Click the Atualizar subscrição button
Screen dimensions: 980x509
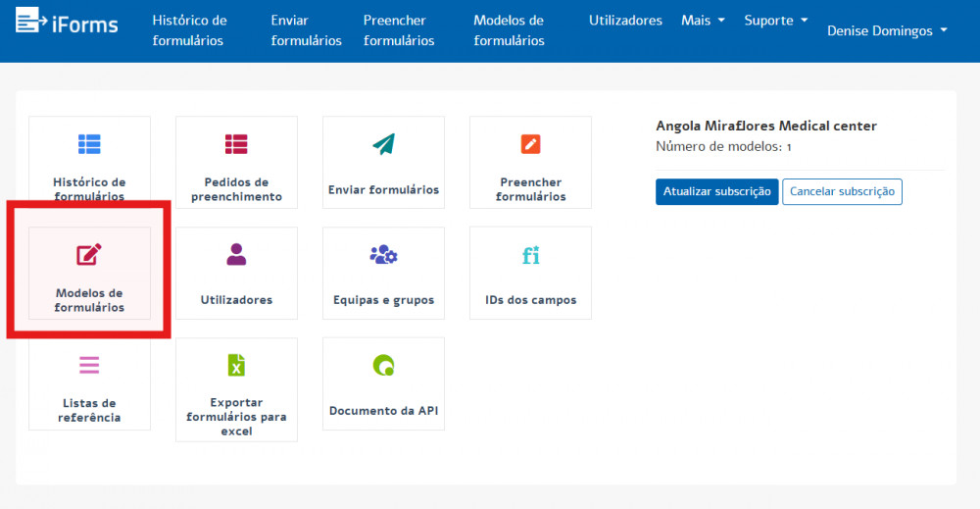[x=716, y=192]
